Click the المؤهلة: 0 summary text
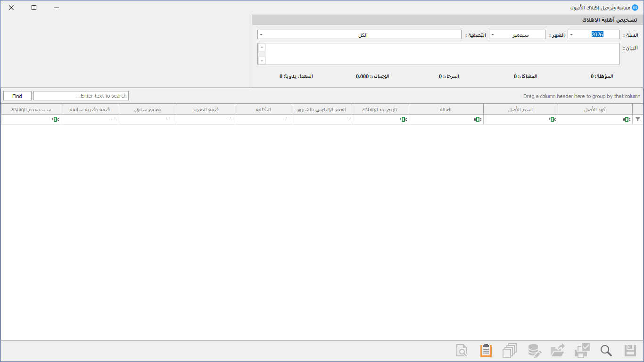The width and height of the screenshot is (644, 362). coord(602,76)
